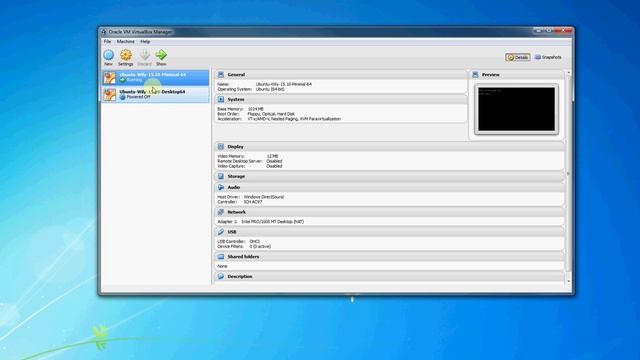The width and height of the screenshot is (640, 360).
Task: Click the Ubuntu-Wily Minimal-64 VM OS icon
Action: coord(109,78)
